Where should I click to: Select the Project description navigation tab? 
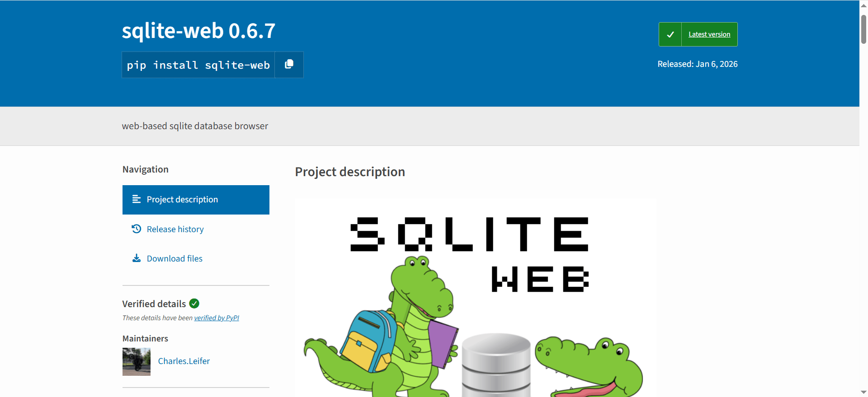(196, 200)
